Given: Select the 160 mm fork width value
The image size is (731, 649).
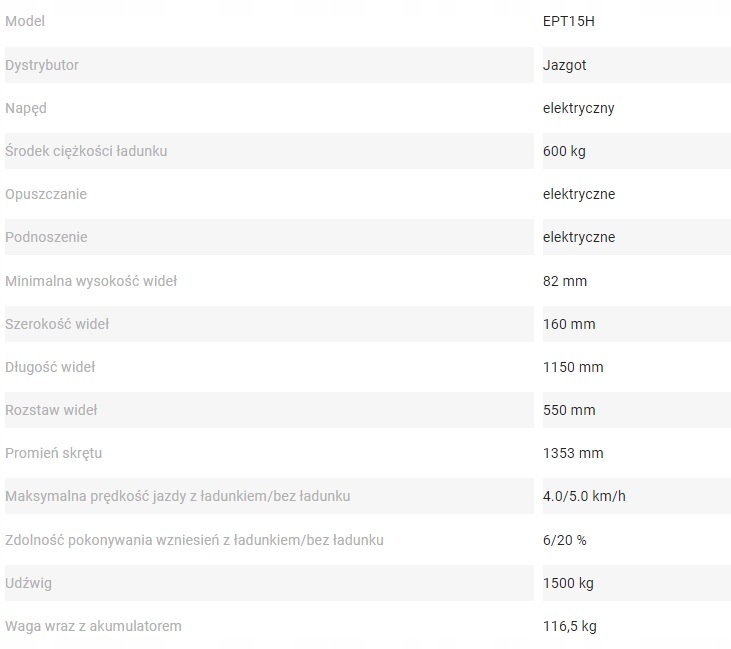Looking at the screenshot, I should pos(569,324).
